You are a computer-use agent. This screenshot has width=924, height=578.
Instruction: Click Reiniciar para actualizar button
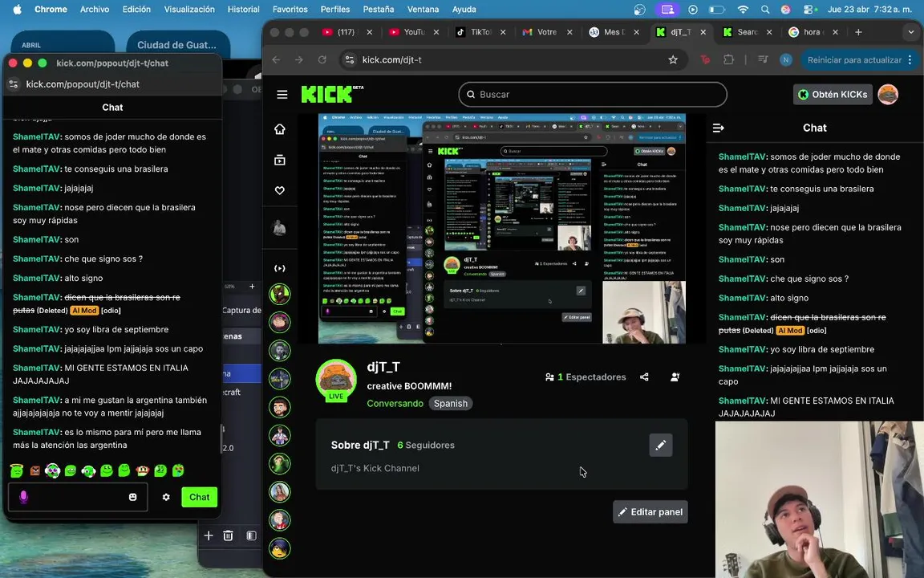854,59
